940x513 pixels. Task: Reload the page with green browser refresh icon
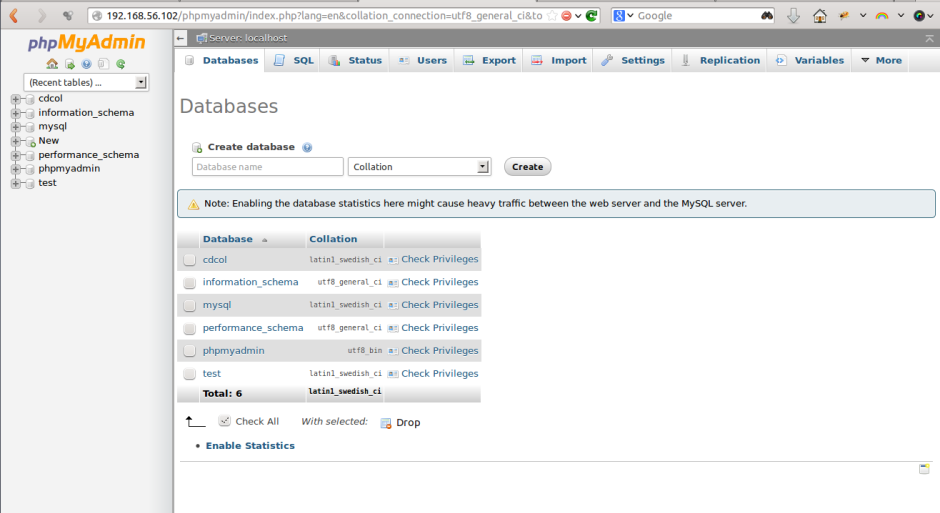[x=591, y=16]
